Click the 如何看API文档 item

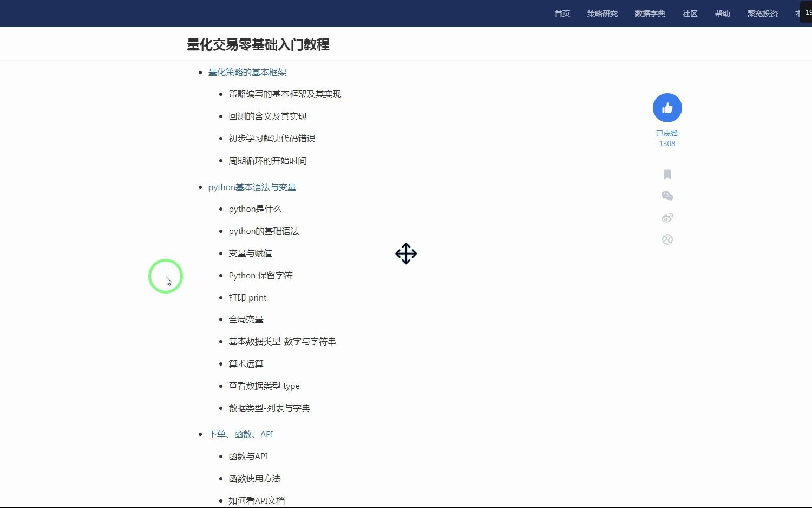pos(257,500)
